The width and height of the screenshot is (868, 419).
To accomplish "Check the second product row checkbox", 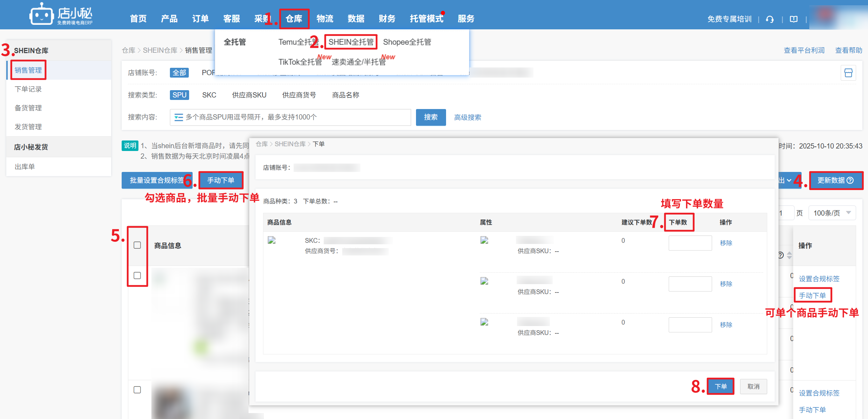I will (x=137, y=390).
